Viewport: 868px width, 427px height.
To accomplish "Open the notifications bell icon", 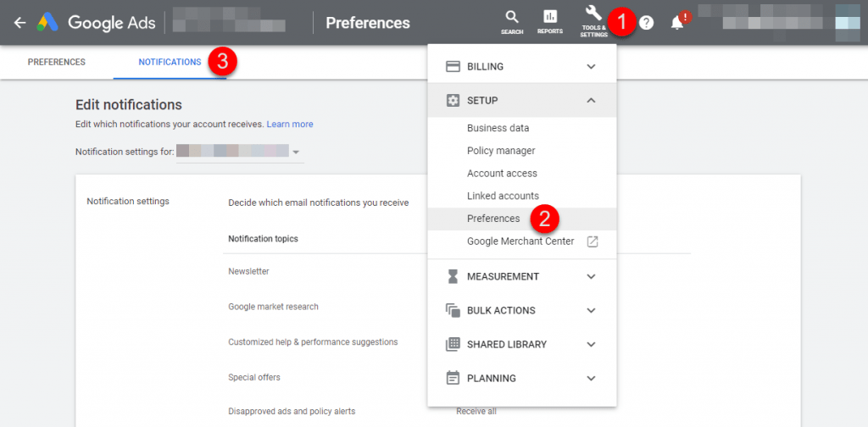I will tap(676, 23).
